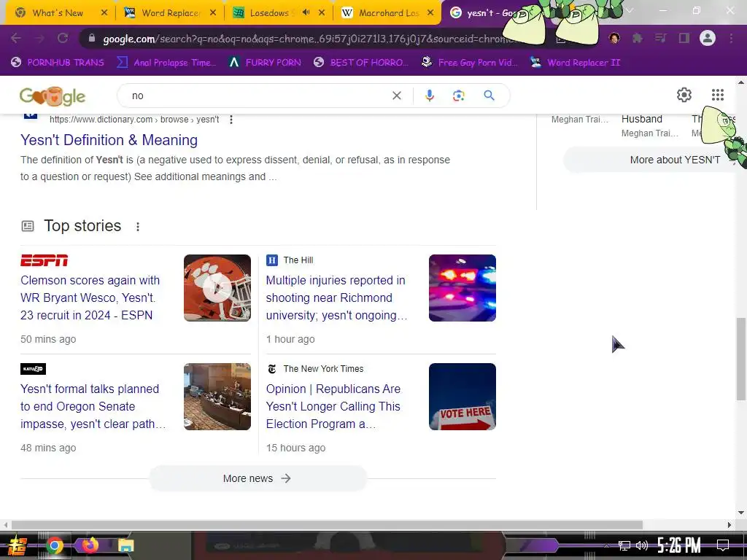Open the New York Times opinion story
This screenshot has height=560, width=747.
(333, 406)
